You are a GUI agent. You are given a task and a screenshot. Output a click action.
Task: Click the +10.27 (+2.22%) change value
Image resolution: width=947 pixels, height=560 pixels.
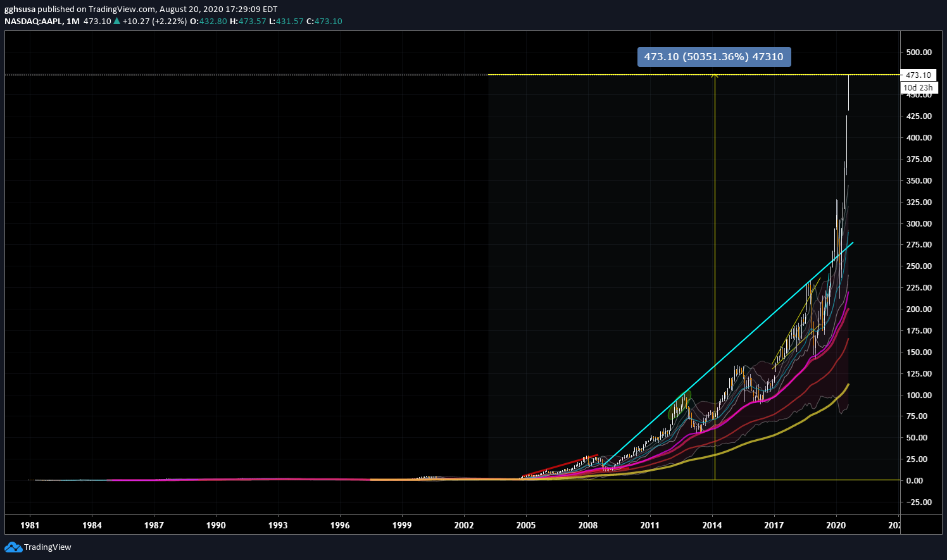[154, 21]
